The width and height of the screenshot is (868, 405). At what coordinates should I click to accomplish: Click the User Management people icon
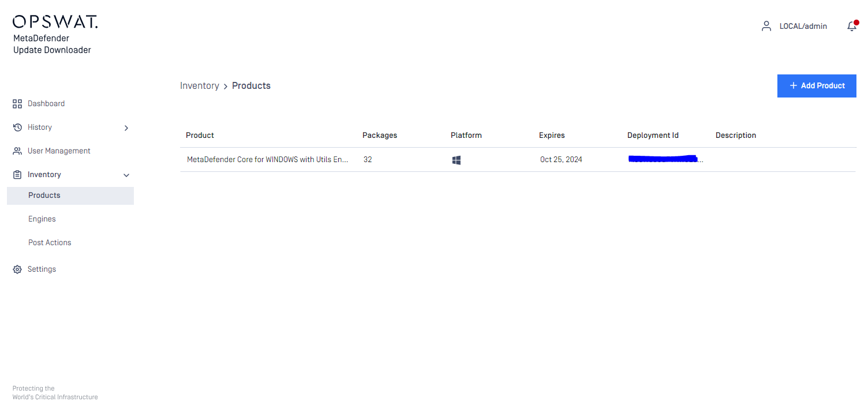click(x=17, y=151)
